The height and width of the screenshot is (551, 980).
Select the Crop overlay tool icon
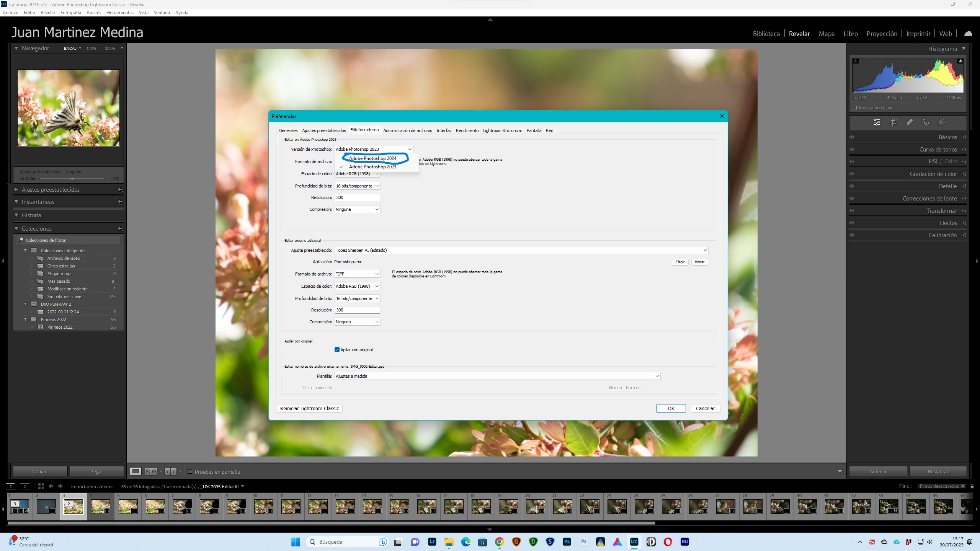[893, 122]
